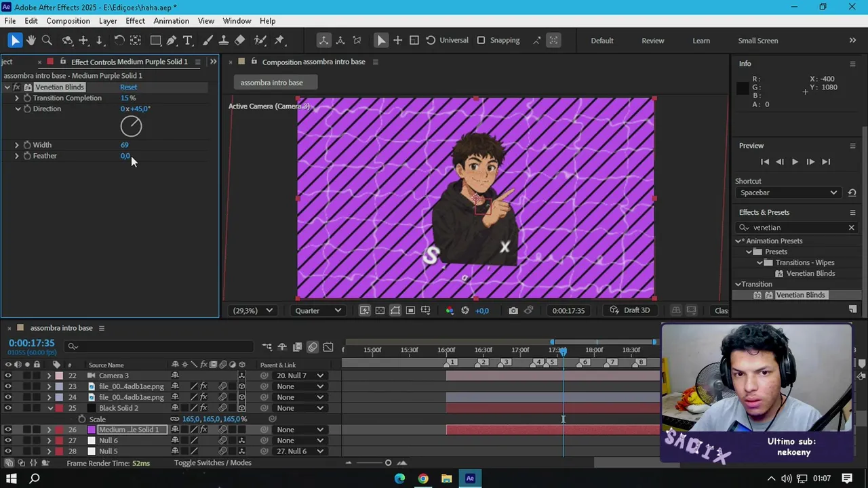The width and height of the screenshot is (868, 488).
Task: Toggle the Snapping checkbox
Action: tap(481, 41)
